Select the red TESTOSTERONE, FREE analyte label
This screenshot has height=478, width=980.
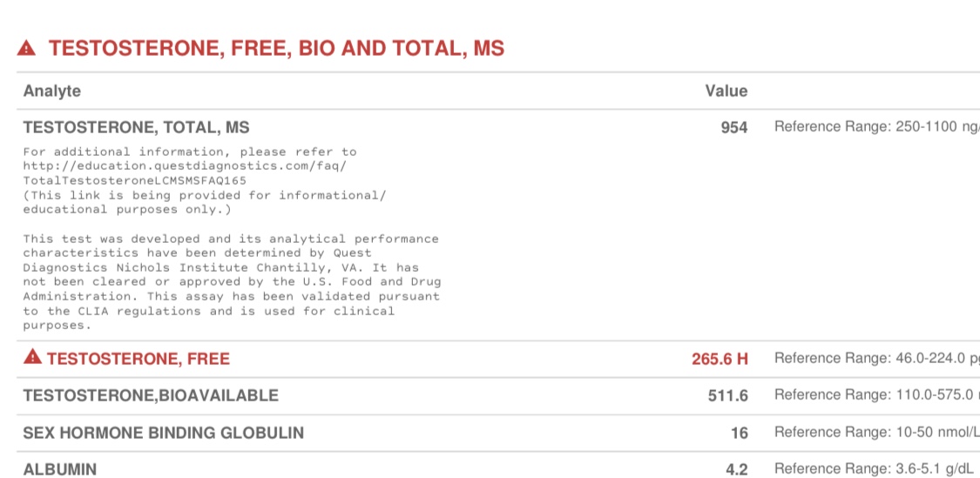[x=138, y=358]
